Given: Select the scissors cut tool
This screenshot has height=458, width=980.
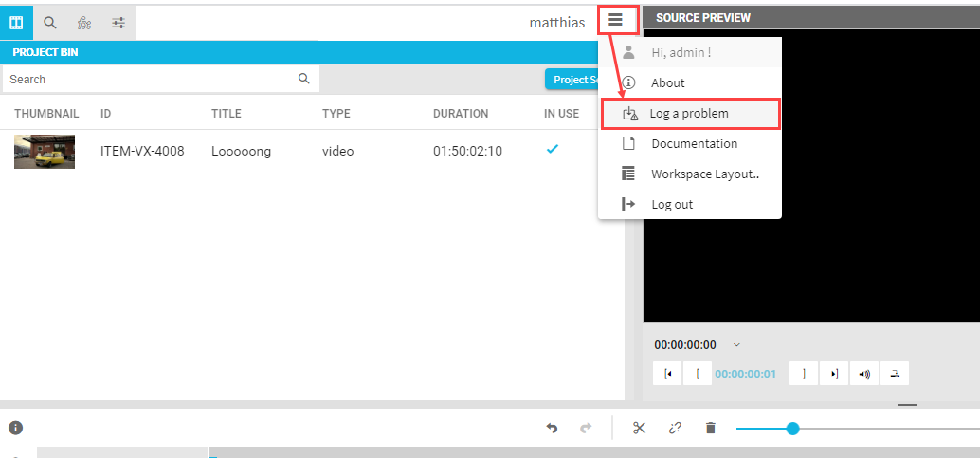Looking at the screenshot, I should tap(639, 429).
